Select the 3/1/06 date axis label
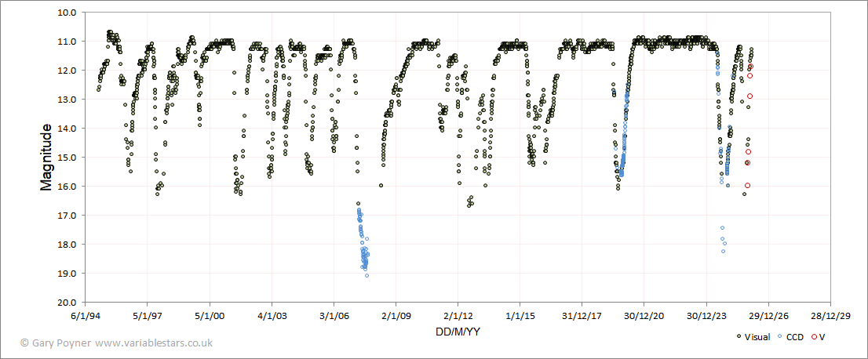The width and height of the screenshot is (868, 359). [334, 316]
